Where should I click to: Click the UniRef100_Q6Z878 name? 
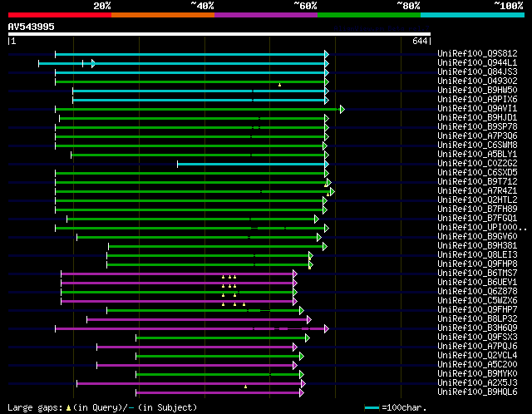(x=477, y=292)
